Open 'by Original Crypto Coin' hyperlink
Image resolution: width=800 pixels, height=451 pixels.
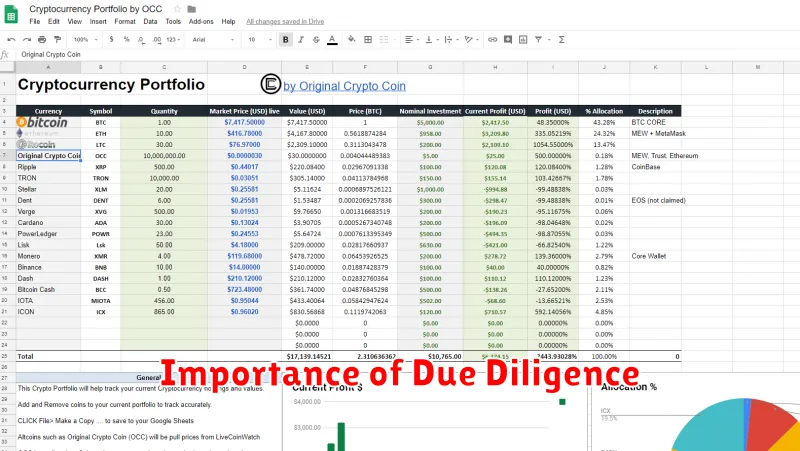344,86
